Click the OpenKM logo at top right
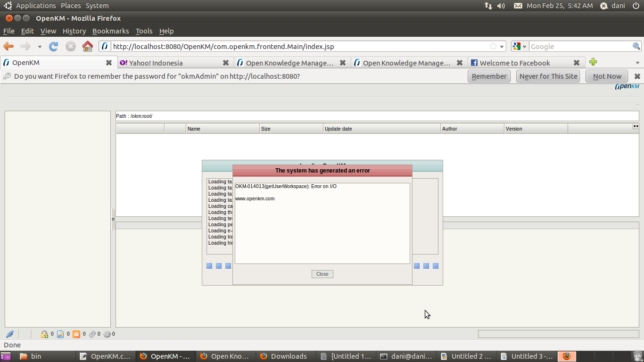This screenshot has width=644, height=362. [627, 87]
